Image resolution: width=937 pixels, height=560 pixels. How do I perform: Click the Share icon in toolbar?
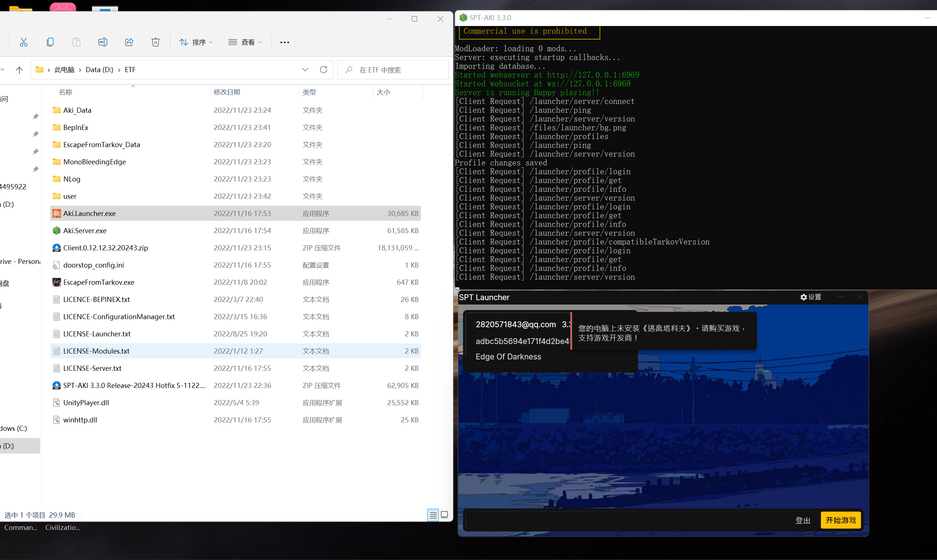pyautogui.click(x=129, y=42)
